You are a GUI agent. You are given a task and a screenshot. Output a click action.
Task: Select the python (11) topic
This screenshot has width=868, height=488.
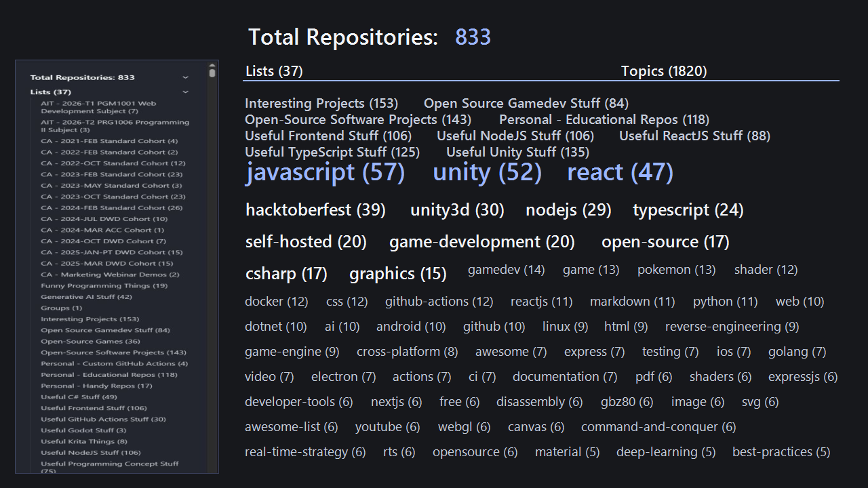(726, 302)
